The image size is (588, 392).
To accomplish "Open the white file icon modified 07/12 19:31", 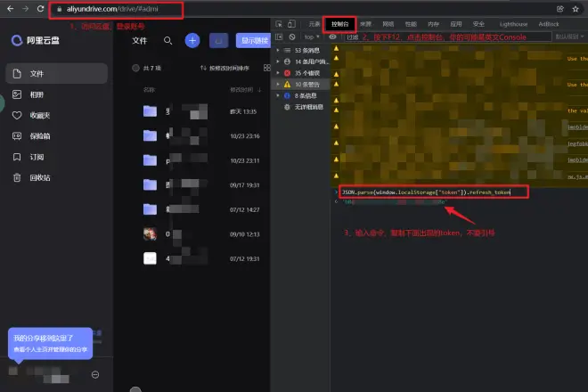I will (150, 258).
